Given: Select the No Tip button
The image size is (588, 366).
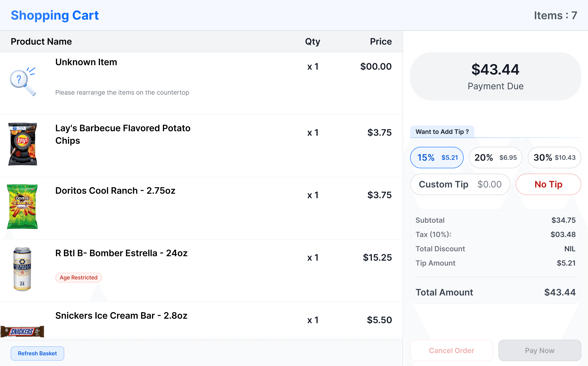Looking at the screenshot, I should [x=548, y=185].
